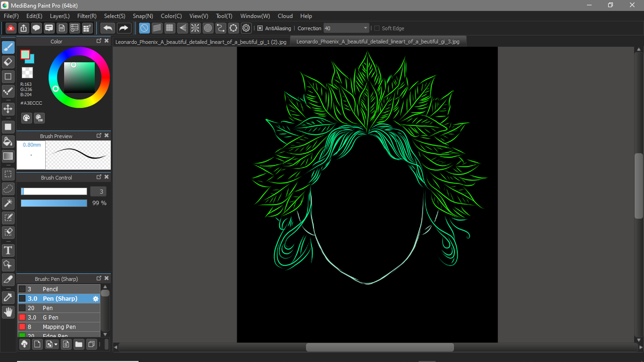Viewport: 644px width, 362px height.
Task: Click the red cloud error icon
Action: (x=11, y=28)
